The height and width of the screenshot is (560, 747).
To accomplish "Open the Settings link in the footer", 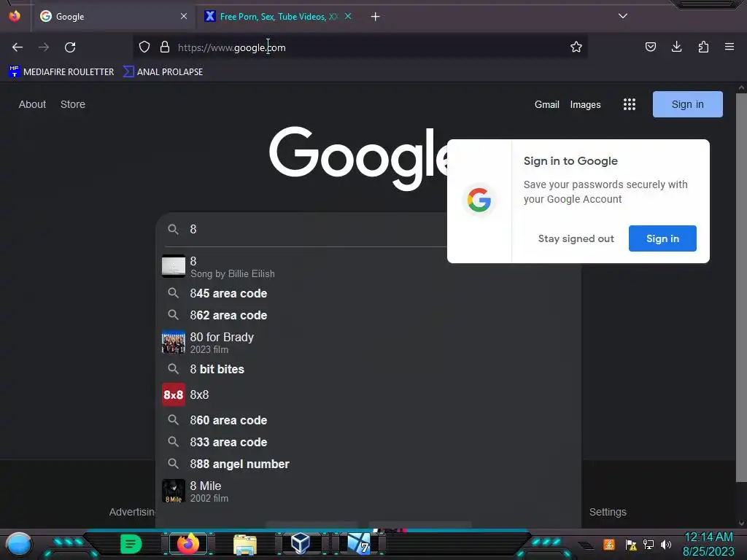I will (608, 512).
